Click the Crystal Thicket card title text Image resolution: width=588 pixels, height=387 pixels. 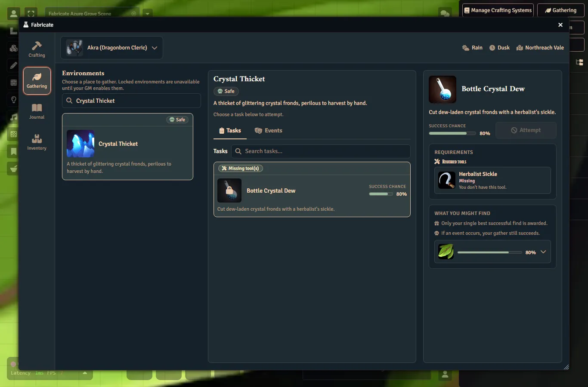tap(118, 144)
